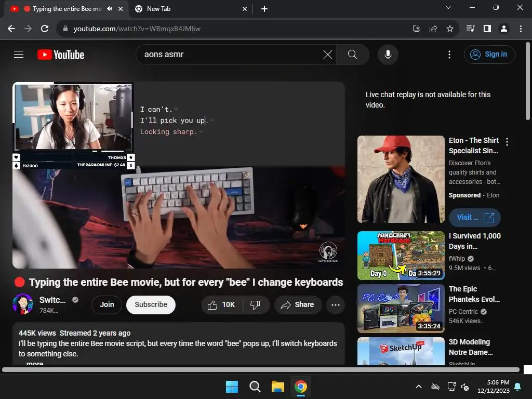Screen dimensions: 532x399
Task: Click the Sign in button
Action: pyautogui.click(x=489, y=54)
